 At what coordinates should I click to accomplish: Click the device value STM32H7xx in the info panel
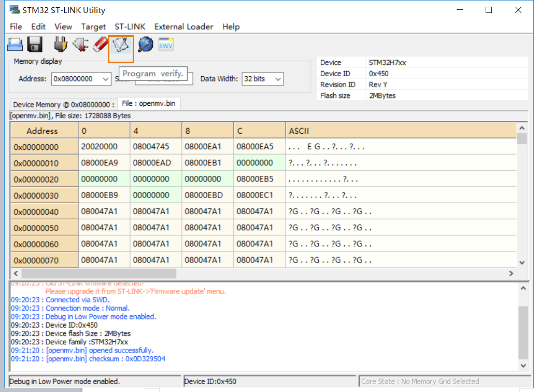pos(387,62)
